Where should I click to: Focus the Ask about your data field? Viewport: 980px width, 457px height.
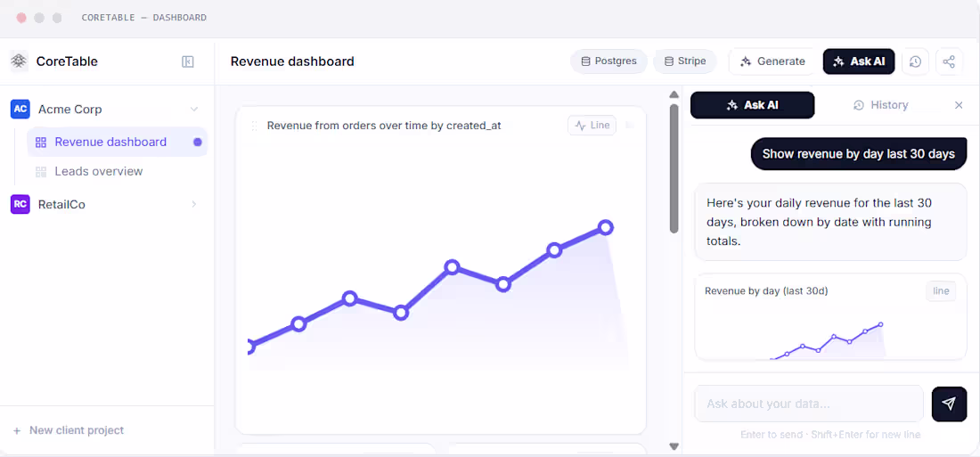click(x=809, y=404)
